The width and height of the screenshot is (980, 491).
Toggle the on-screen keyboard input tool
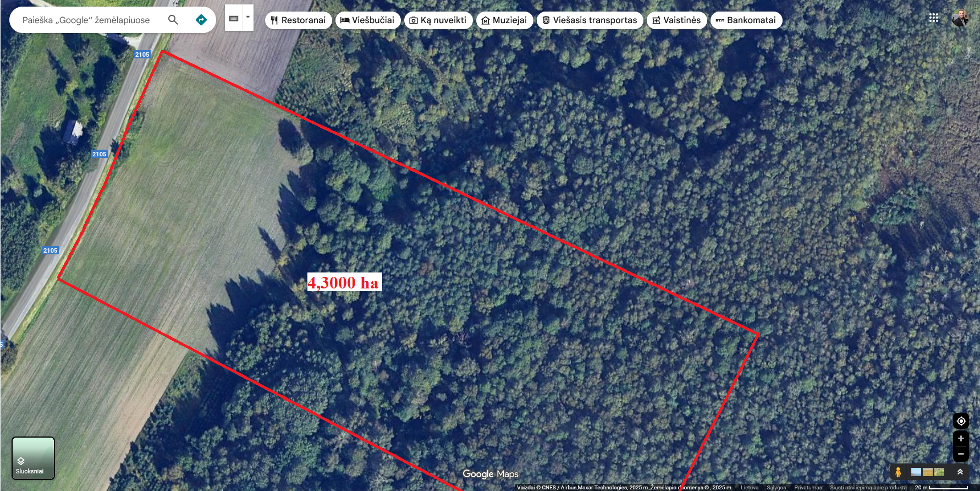(234, 18)
